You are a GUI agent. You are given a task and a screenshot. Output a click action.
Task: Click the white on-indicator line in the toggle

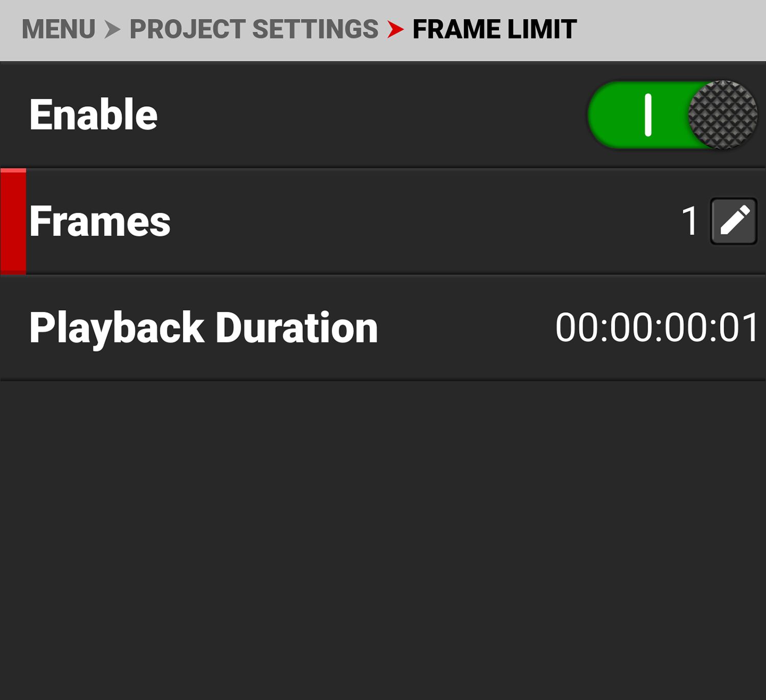pos(648,115)
